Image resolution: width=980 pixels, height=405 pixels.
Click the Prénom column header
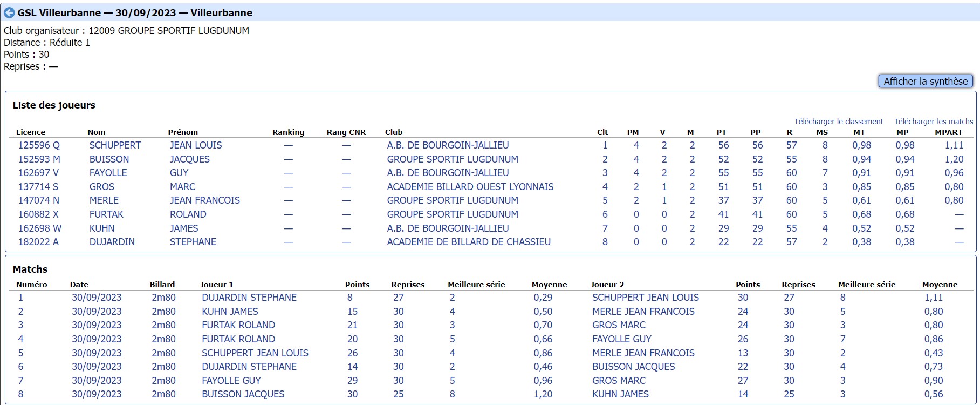click(x=183, y=132)
